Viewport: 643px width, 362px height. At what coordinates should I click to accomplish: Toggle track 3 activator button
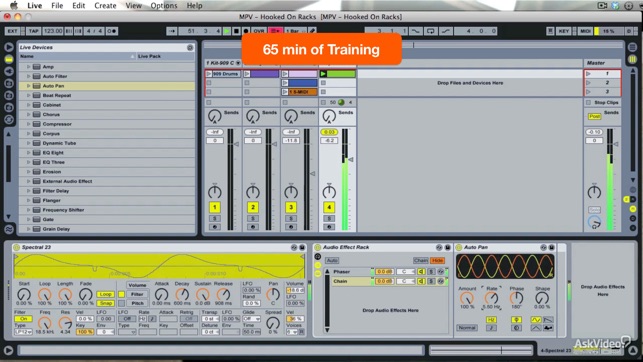coord(291,207)
